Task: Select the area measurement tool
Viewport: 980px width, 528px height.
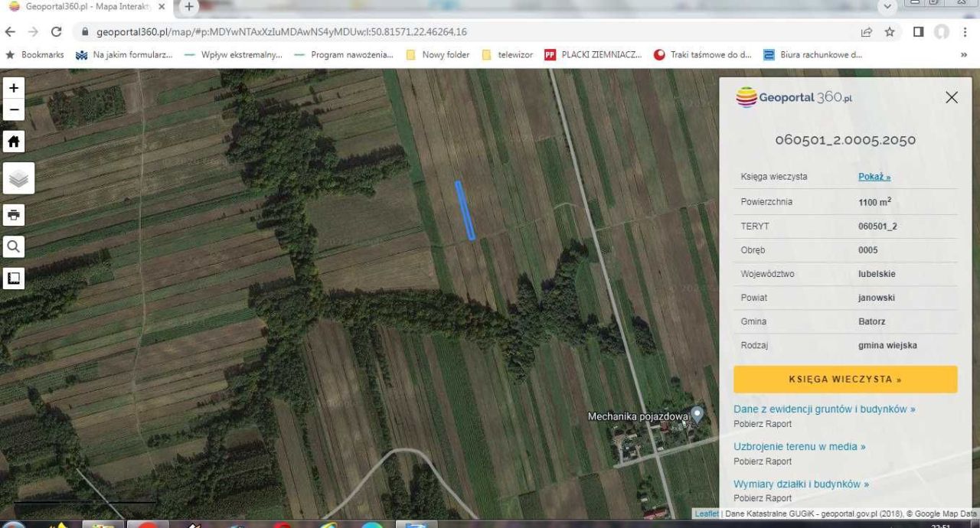Action: [x=13, y=278]
